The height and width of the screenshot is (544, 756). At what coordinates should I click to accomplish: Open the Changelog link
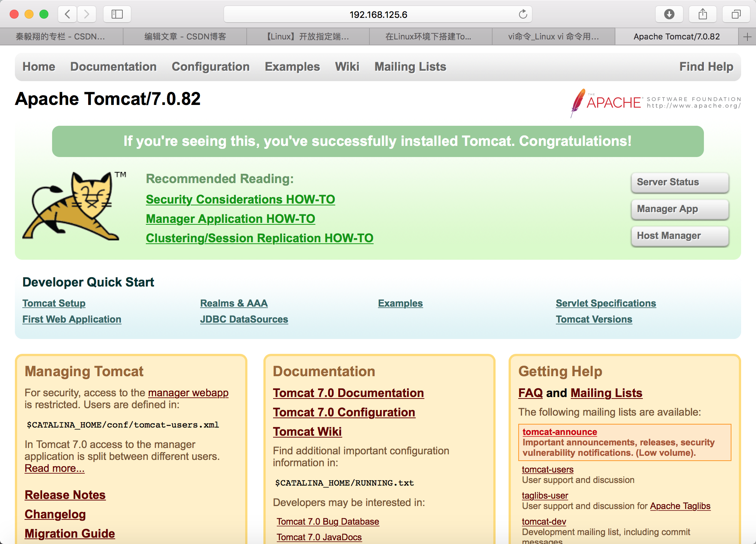(x=55, y=514)
